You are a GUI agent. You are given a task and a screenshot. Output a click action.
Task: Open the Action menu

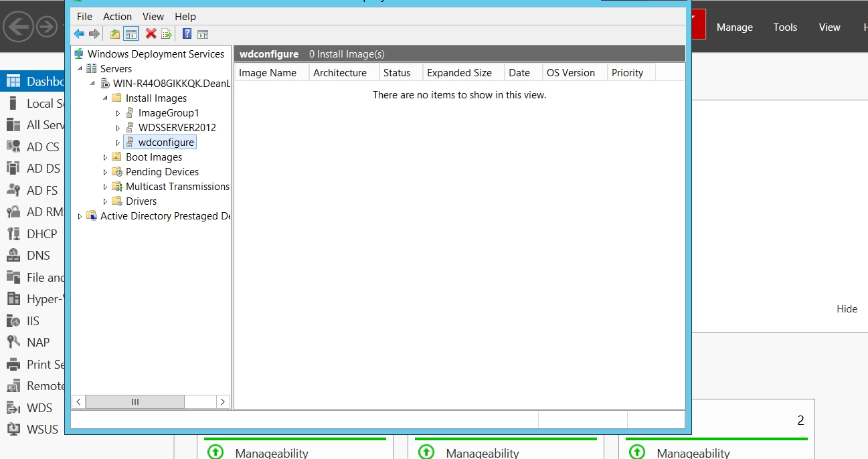(x=117, y=16)
